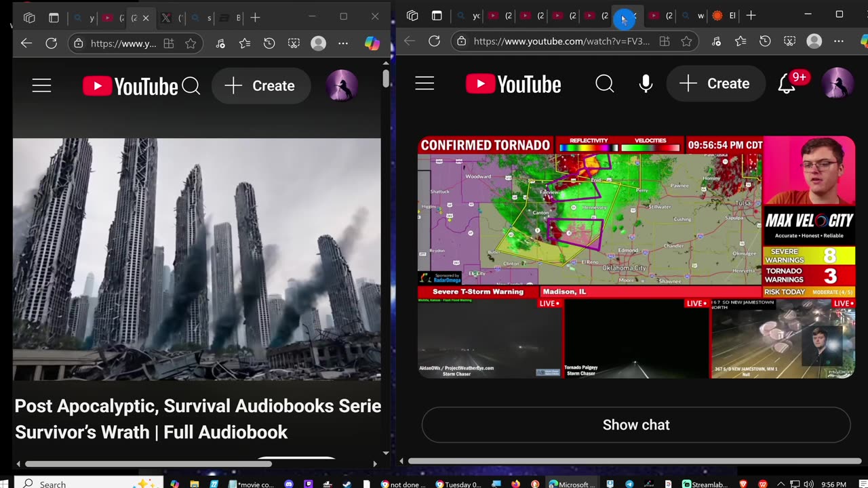
Task: Switch to the 'El' tab in right browser
Action: 724,16
